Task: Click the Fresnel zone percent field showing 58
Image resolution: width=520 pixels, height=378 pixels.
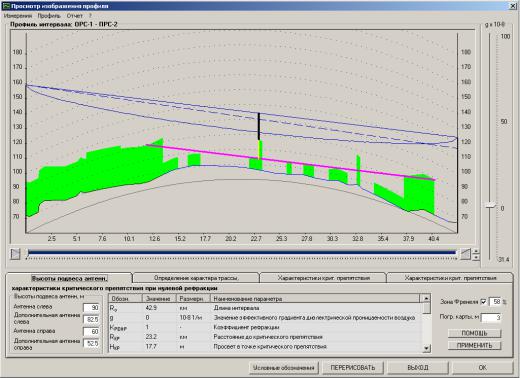Action: click(495, 302)
